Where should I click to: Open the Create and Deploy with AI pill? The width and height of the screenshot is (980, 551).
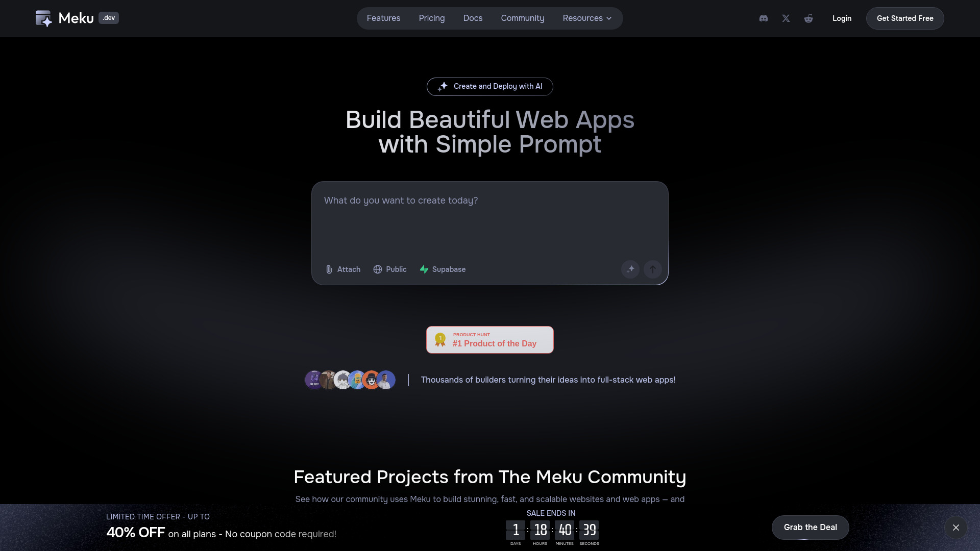[489, 86]
